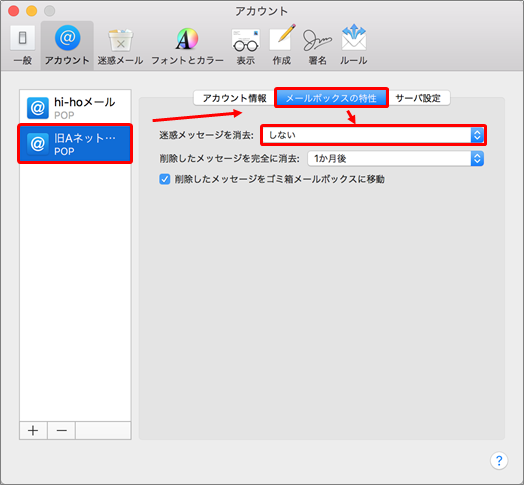The width and height of the screenshot is (524, 485).
Task: Open help with the question mark button
Action: (x=499, y=461)
